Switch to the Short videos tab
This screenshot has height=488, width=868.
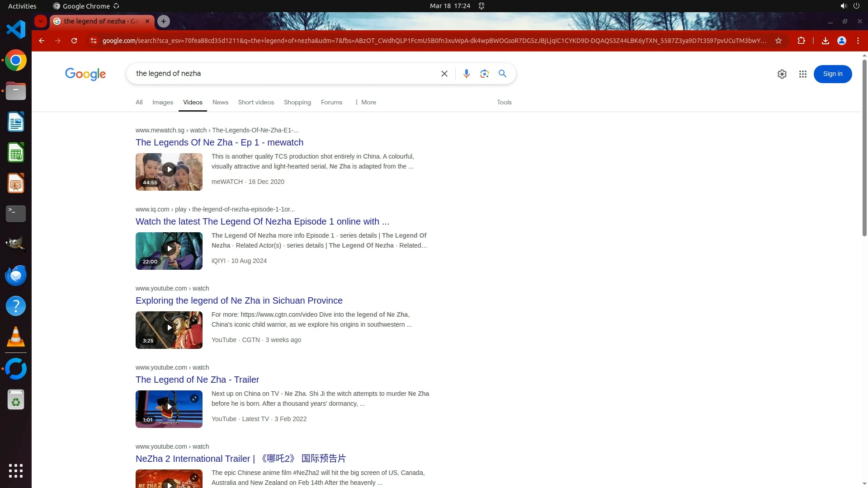click(x=256, y=102)
